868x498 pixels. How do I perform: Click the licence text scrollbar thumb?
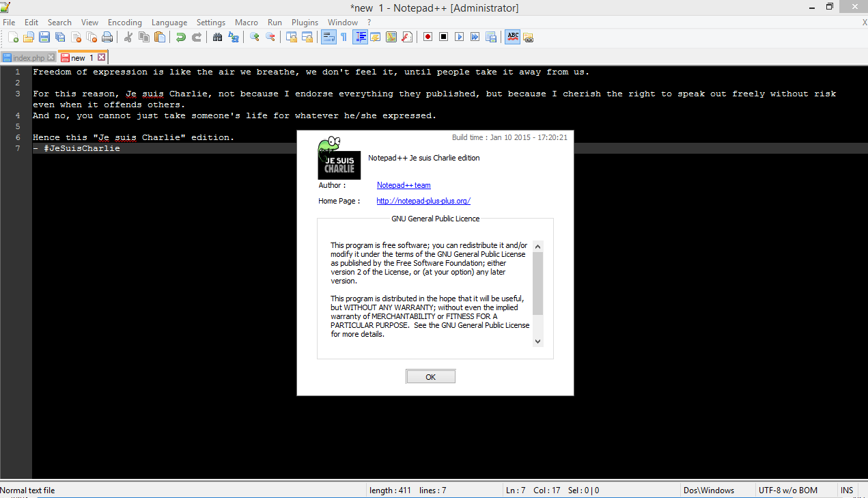point(537,283)
